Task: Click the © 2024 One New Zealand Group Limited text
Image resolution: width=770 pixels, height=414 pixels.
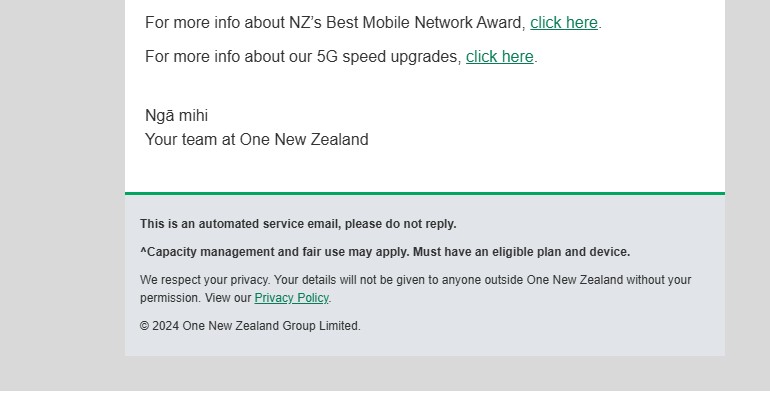Action: (x=250, y=326)
